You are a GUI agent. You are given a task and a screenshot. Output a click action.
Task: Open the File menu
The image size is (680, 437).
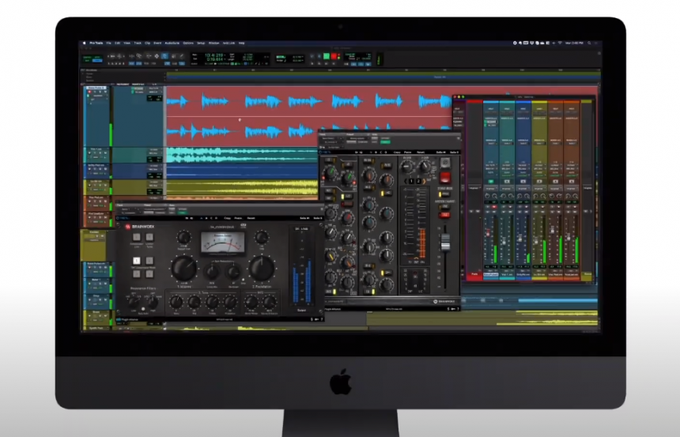tap(109, 43)
